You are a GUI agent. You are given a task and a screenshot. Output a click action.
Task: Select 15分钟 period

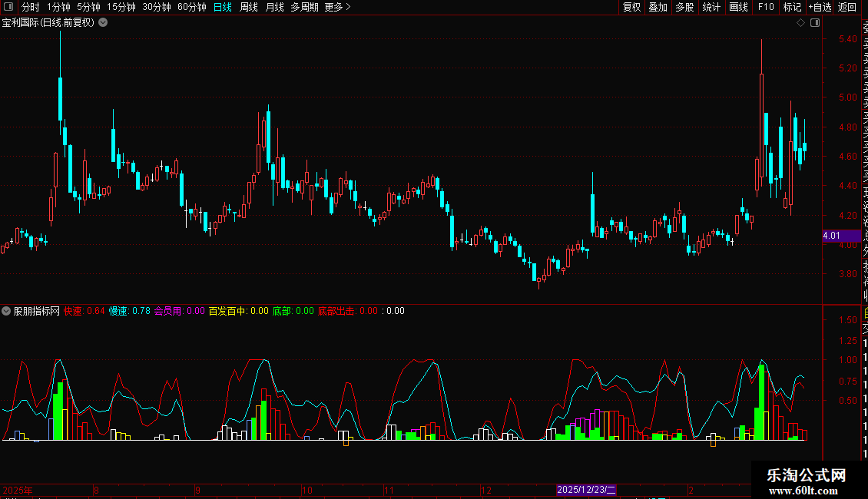[121, 7]
